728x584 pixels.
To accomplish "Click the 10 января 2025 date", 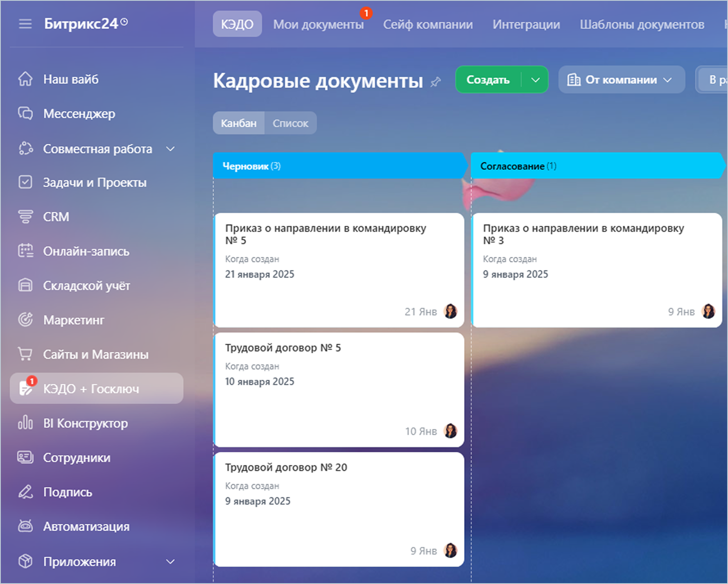I will click(x=260, y=382).
